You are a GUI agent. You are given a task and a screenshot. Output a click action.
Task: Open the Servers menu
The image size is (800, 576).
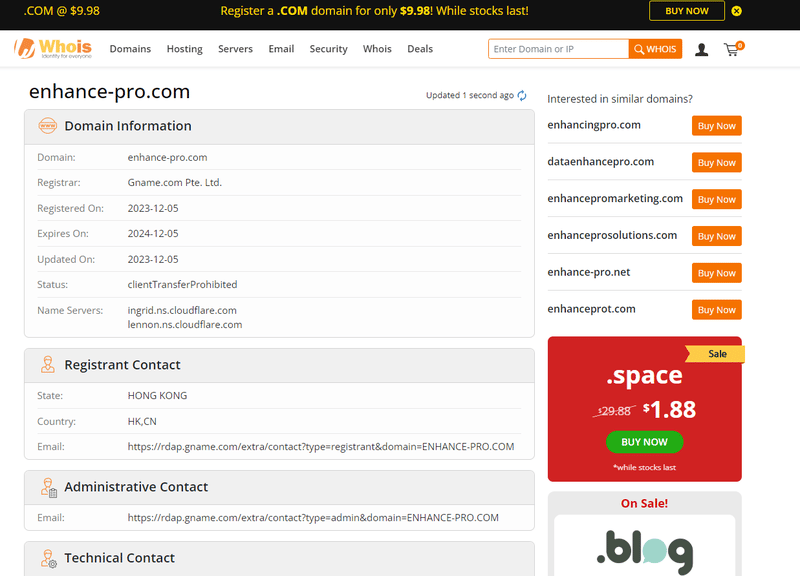coord(235,49)
